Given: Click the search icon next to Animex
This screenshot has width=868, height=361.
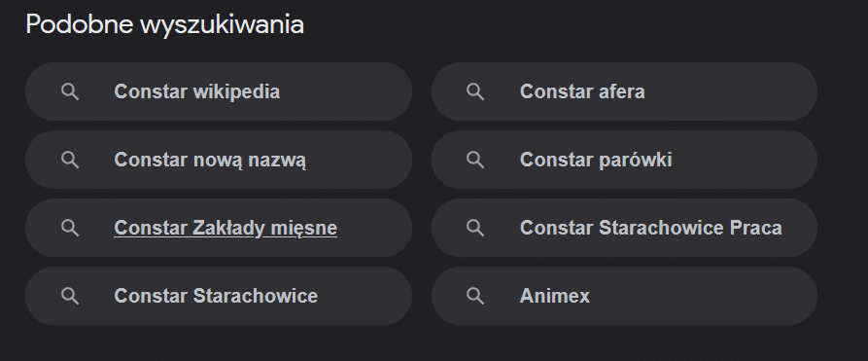Looking at the screenshot, I should click(x=475, y=296).
